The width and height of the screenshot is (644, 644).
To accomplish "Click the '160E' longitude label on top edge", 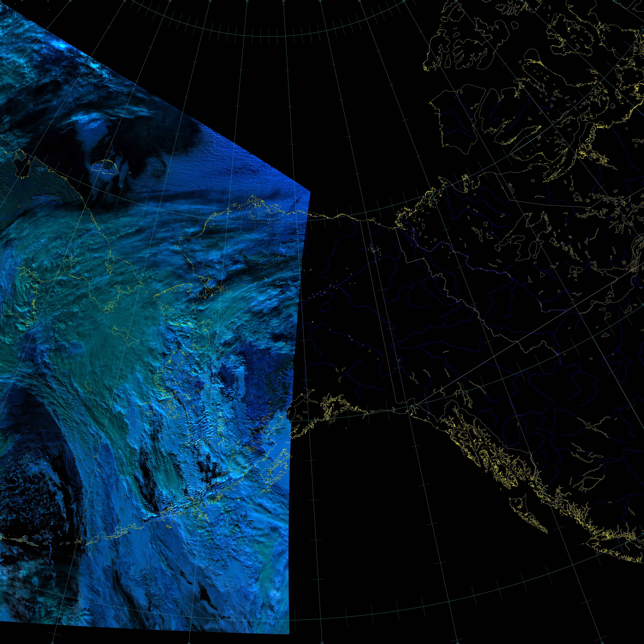I will tap(70, 1).
